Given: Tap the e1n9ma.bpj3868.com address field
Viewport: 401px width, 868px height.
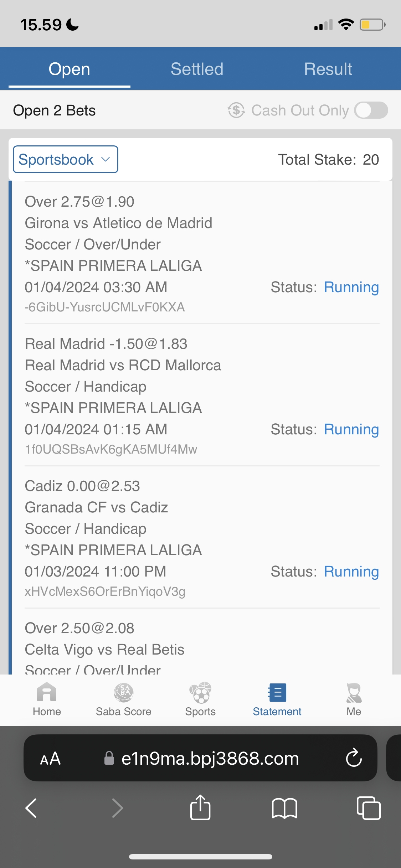Looking at the screenshot, I should click(x=210, y=758).
